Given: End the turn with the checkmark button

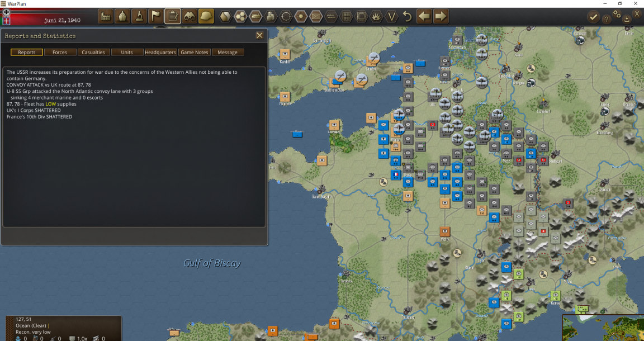Looking at the screenshot, I should (593, 17).
